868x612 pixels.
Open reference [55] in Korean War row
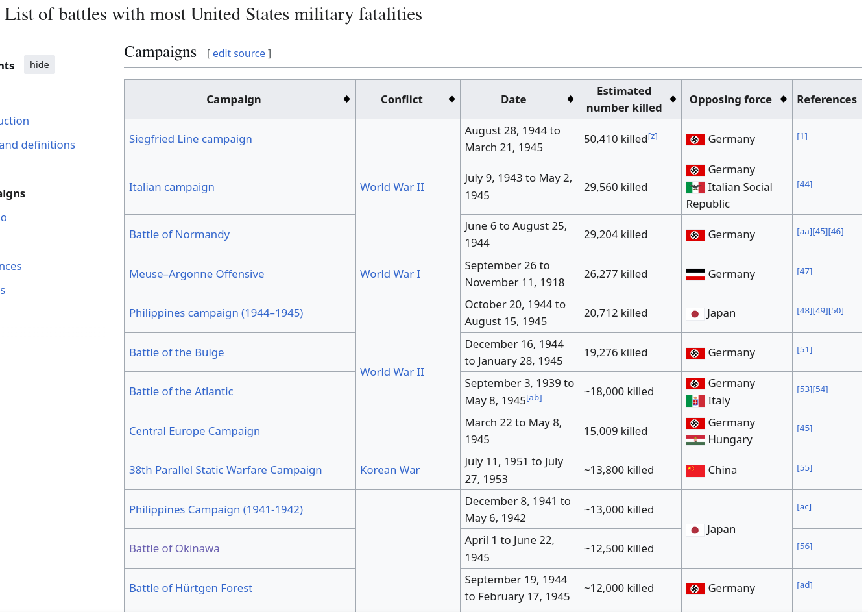(x=804, y=468)
